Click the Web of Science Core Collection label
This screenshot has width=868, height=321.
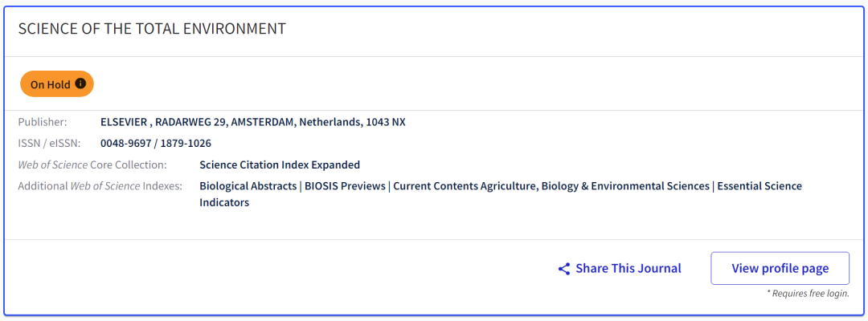tap(92, 165)
